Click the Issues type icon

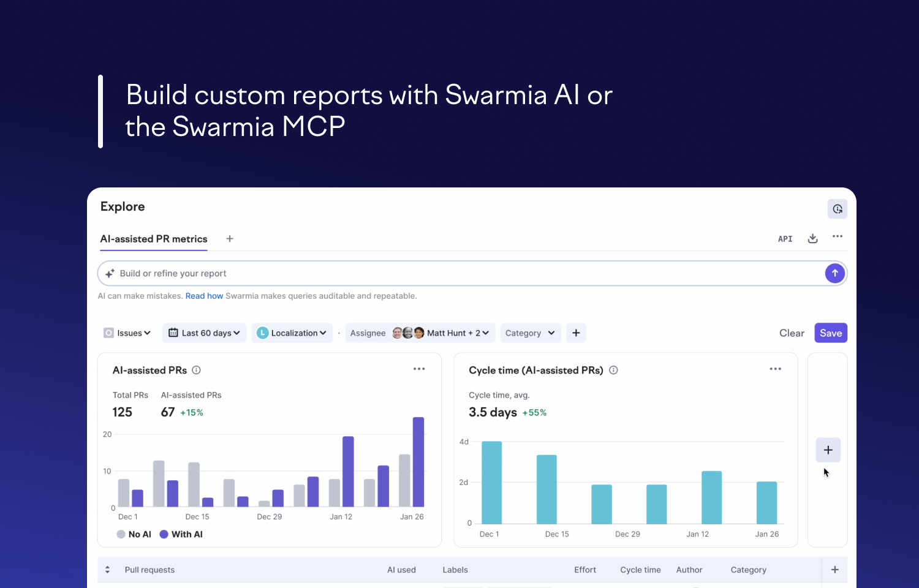(108, 333)
